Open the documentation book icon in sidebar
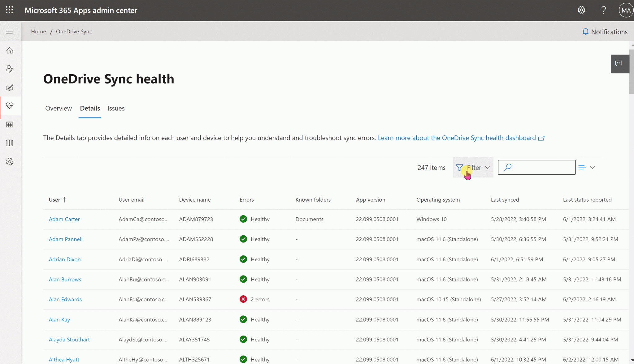 coord(10,143)
